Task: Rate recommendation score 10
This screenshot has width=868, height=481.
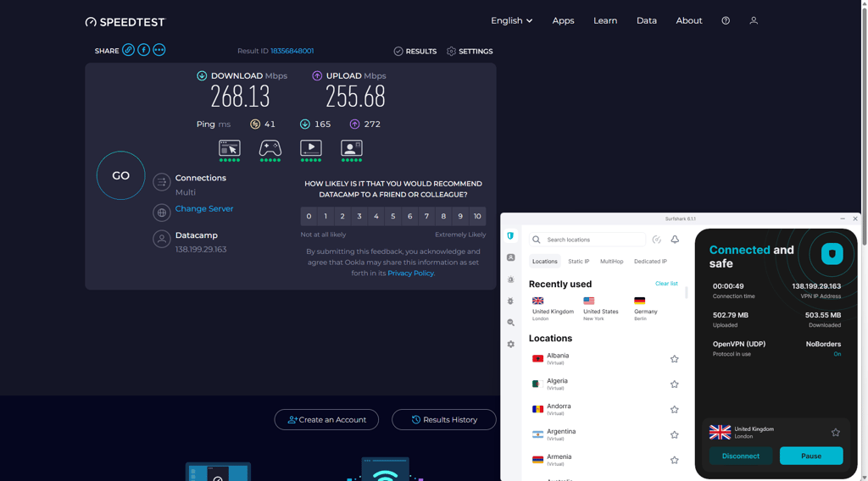Action: (x=477, y=216)
